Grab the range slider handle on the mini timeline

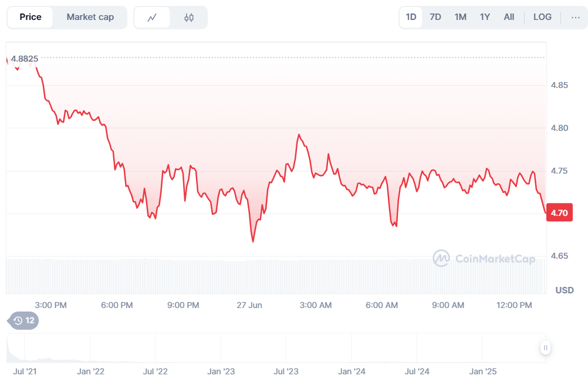(x=545, y=348)
